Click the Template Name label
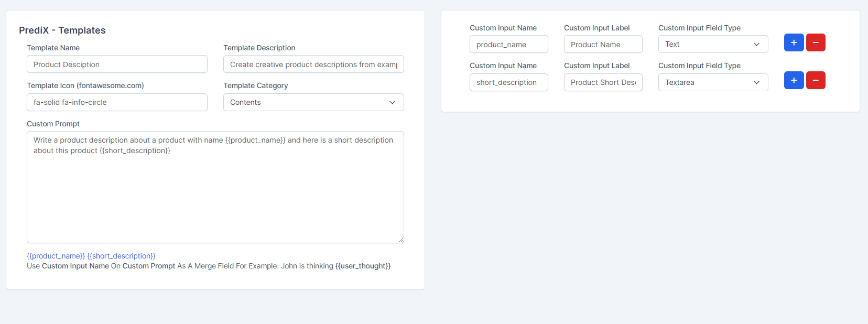Viewport: 868px width, 324px height. 53,48
